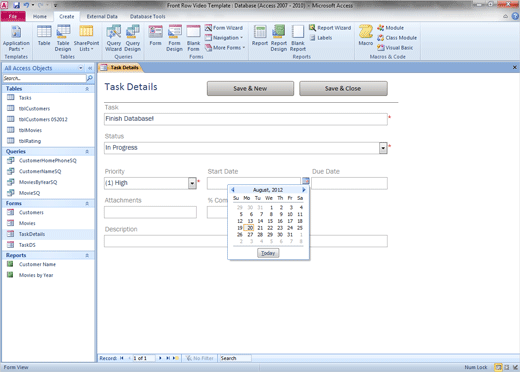This screenshot has width=520, height=372.
Task: Open the TaskDetails form
Action: tap(48, 234)
